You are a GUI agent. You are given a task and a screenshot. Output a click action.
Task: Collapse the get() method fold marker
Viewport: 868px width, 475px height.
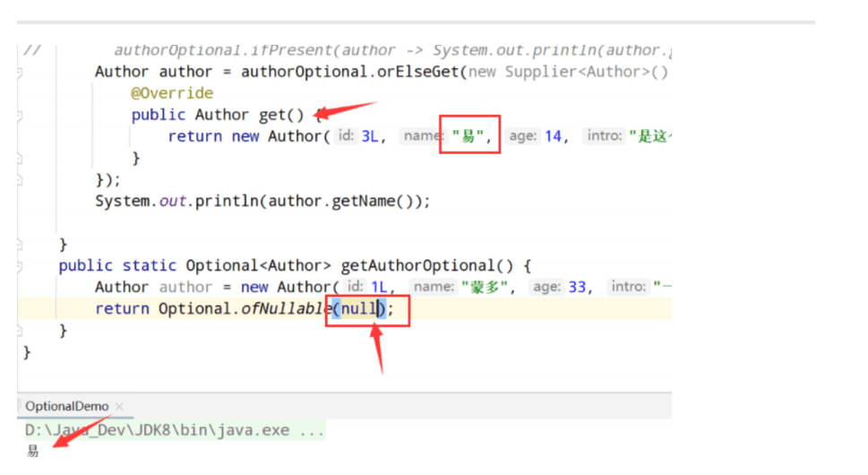point(19,115)
